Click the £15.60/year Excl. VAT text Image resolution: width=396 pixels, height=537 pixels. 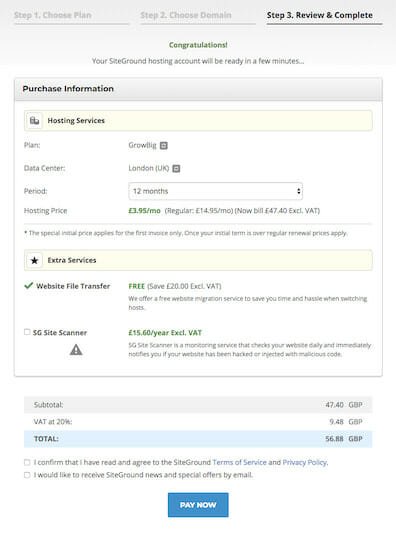[165, 333]
